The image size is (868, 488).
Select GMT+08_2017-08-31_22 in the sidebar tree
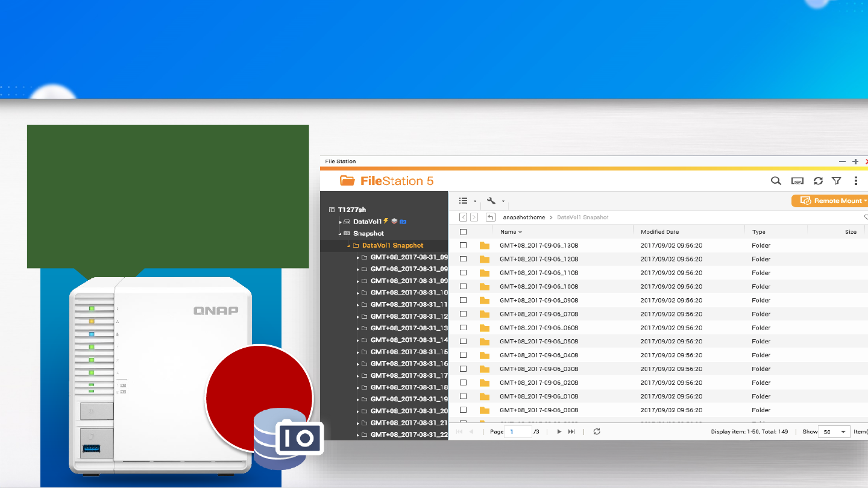click(409, 435)
